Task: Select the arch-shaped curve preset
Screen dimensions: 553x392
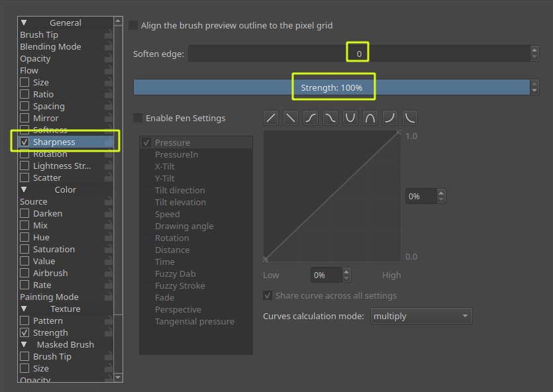Action: coord(370,118)
